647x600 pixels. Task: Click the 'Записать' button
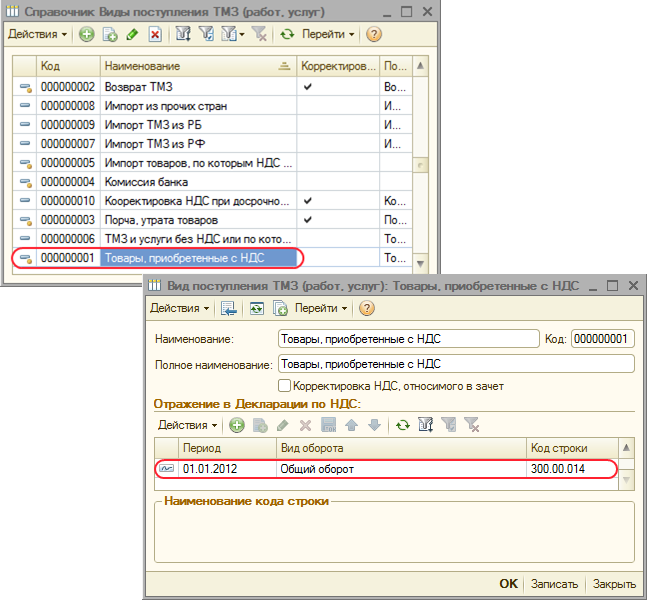pos(554,584)
